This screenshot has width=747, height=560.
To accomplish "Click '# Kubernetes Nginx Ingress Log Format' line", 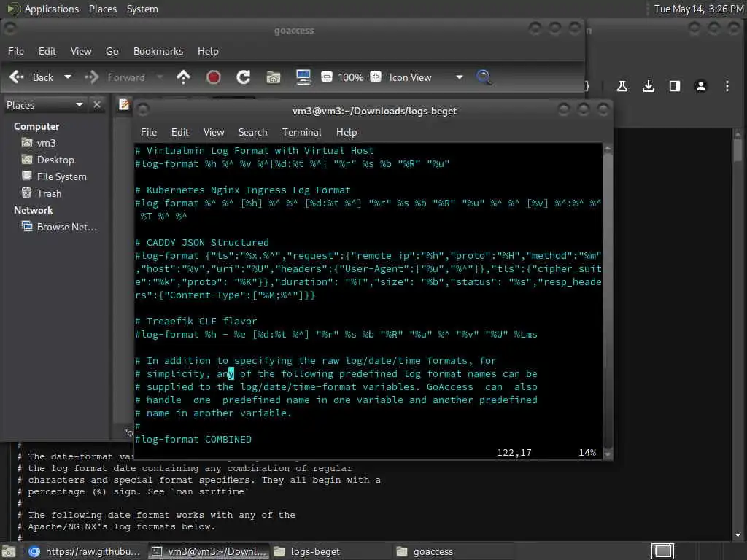I will point(243,190).
